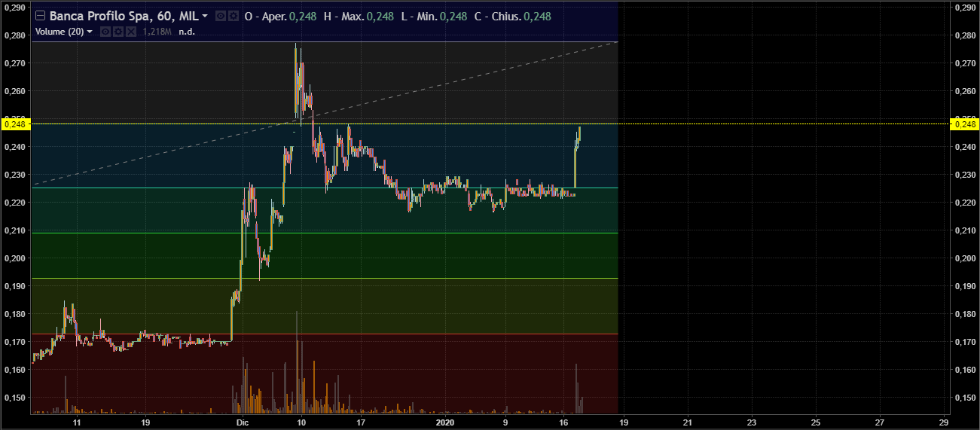Screen dimensions: 980x430
Task: Expand the Volume (20) indicator dropdown arrow
Action: pos(90,32)
